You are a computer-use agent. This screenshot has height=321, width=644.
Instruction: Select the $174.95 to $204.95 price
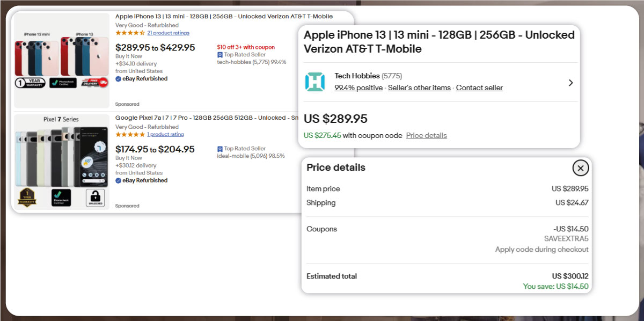[155, 149]
